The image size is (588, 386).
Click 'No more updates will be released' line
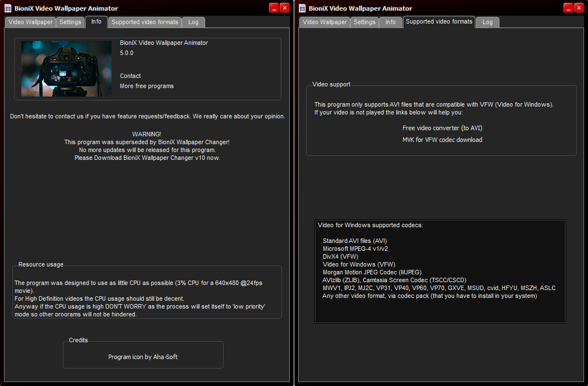pos(147,150)
